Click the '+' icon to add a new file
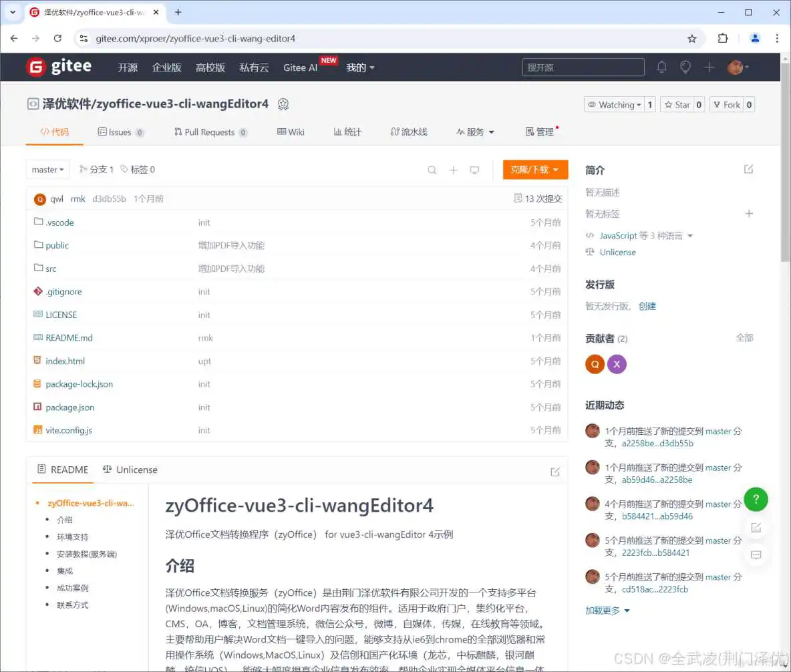Image resolution: width=791 pixels, height=672 pixels. 454,170
